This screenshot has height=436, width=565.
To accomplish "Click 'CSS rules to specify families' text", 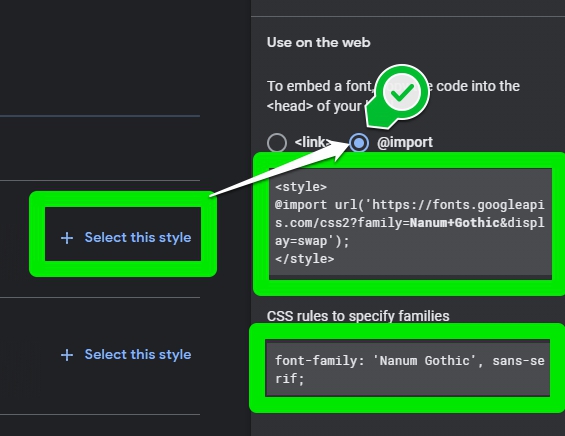I will tap(358, 316).
